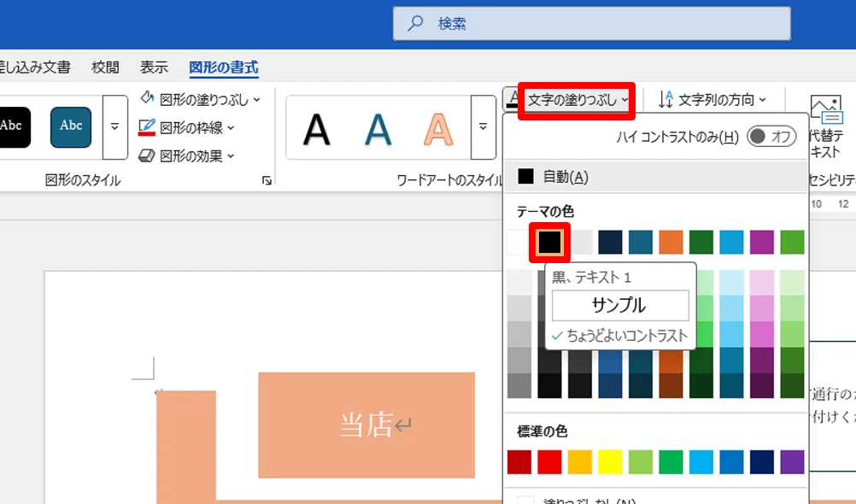Pick dark navy standard color
856x504 pixels.
(x=761, y=462)
